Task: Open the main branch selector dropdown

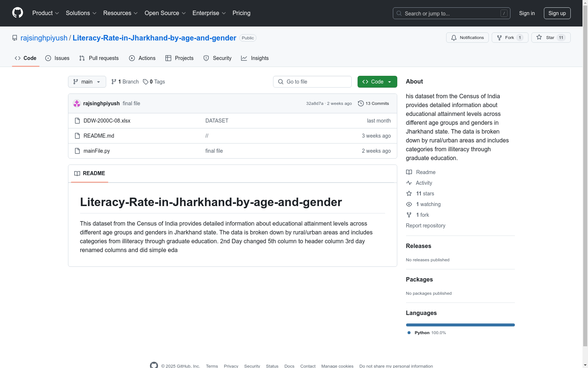Action: (x=87, y=82)
